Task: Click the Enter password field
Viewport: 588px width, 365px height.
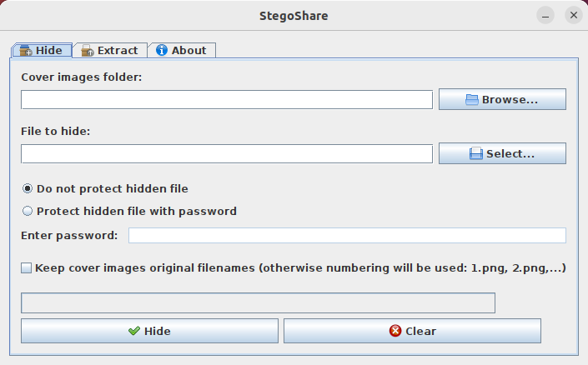Action: (x=347, y=235)
